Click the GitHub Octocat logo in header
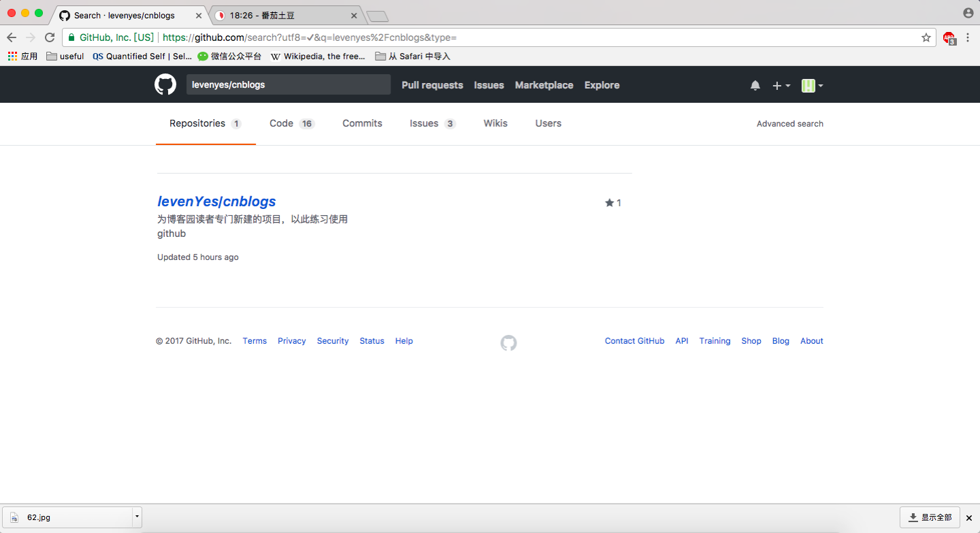 point(165,84)
